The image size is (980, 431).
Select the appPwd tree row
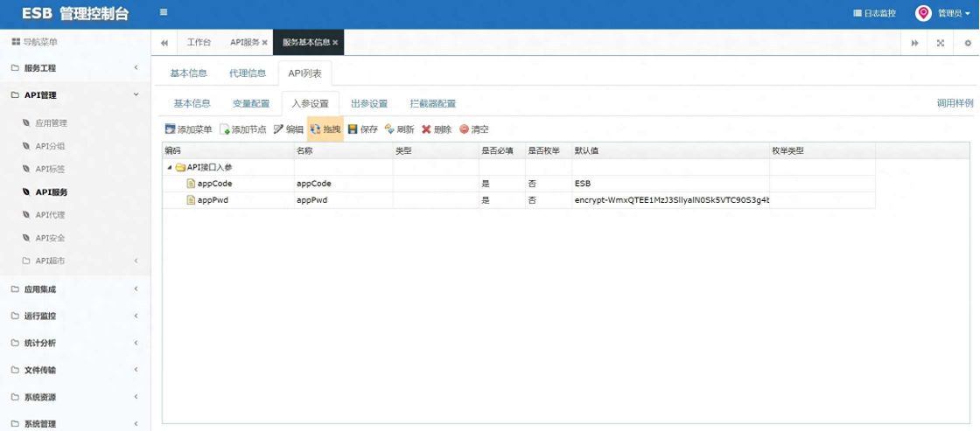[x=518, y=200]
